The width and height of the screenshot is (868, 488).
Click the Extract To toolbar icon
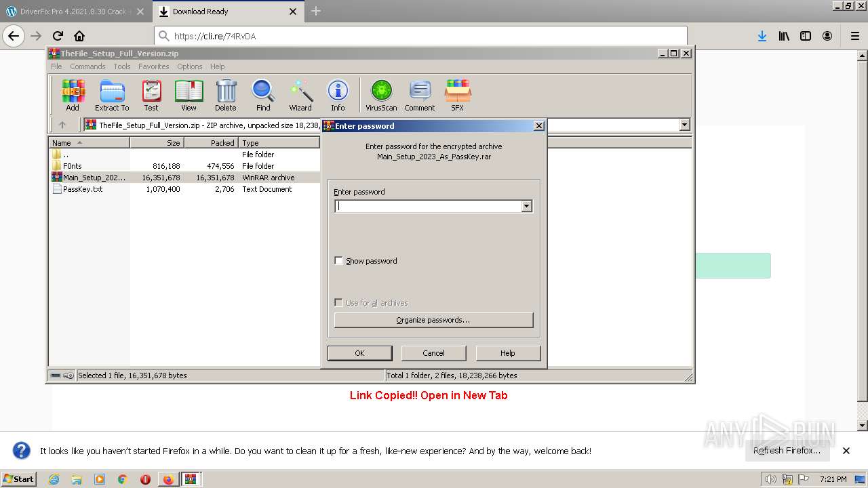point(112,95)
